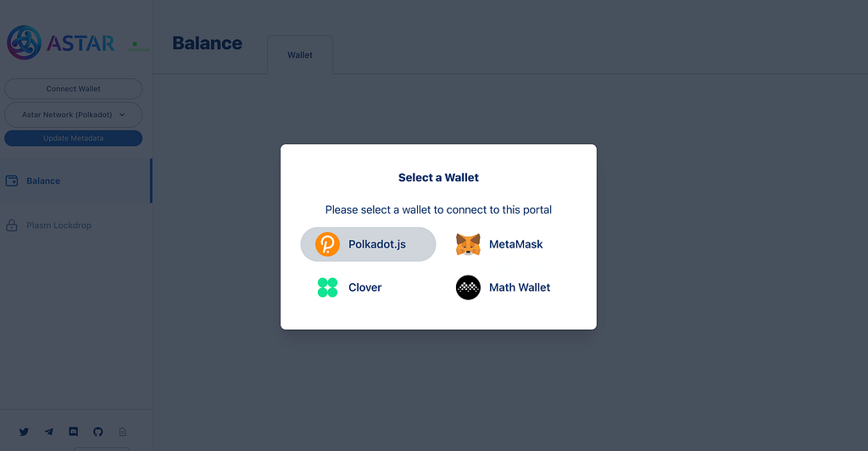Click the Connect Wallet button
Image resolution: width=868 pixels, height=451 pixels.
(x=73, y=88)
